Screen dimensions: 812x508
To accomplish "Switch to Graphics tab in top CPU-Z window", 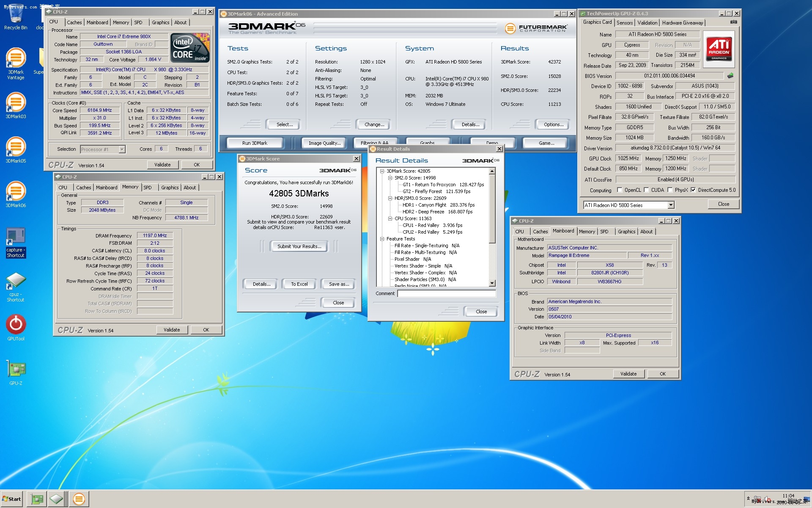I will coord(161,22).
